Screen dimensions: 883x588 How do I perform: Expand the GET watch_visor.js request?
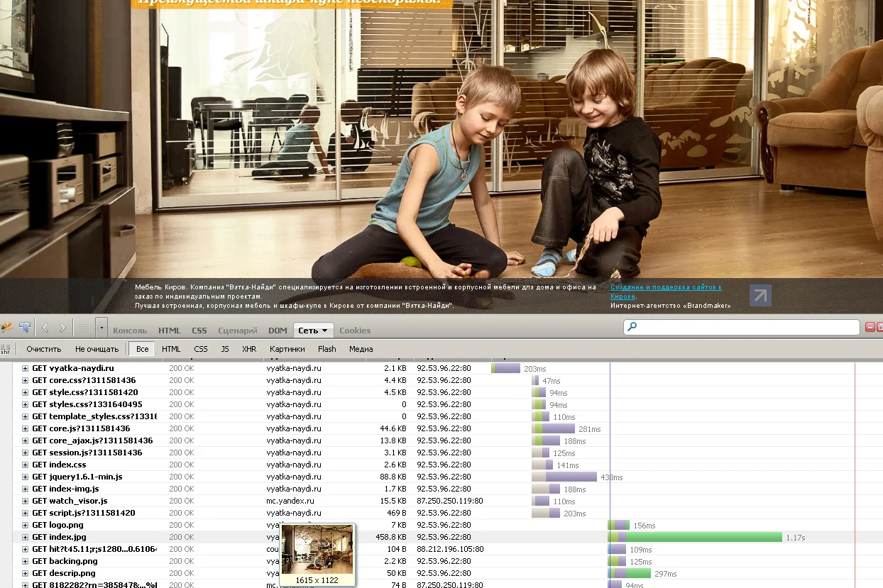point(25,501)
